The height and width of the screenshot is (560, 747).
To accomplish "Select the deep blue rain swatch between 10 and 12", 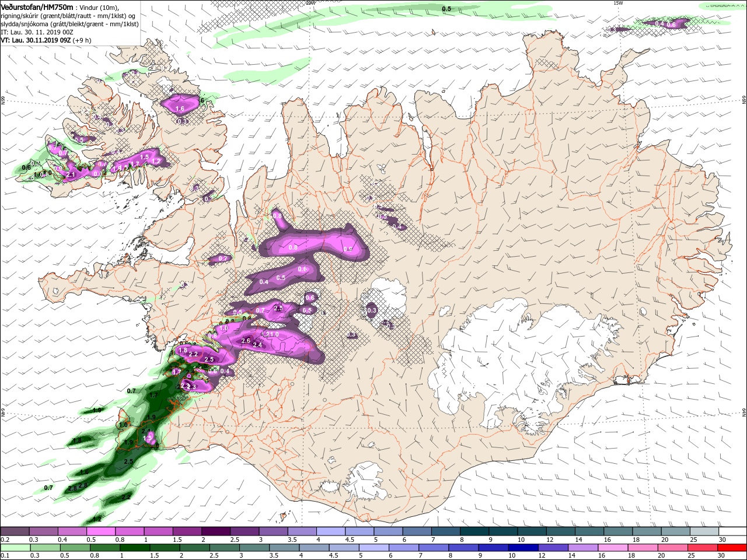I will pos(522,548).
